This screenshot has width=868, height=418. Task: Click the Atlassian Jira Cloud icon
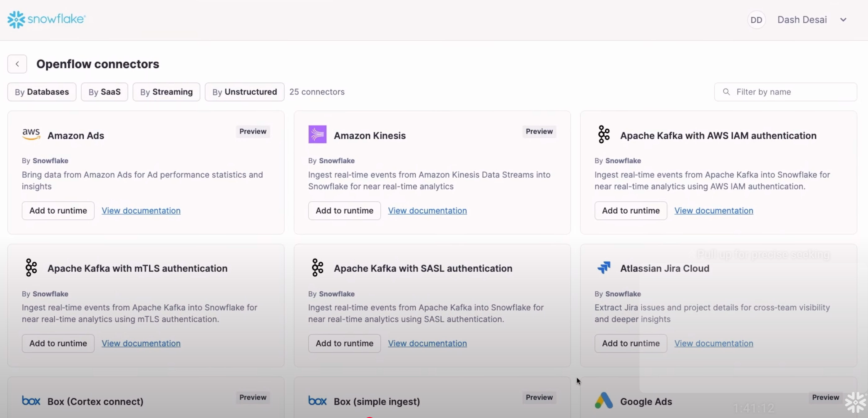(x=604, y=268)
